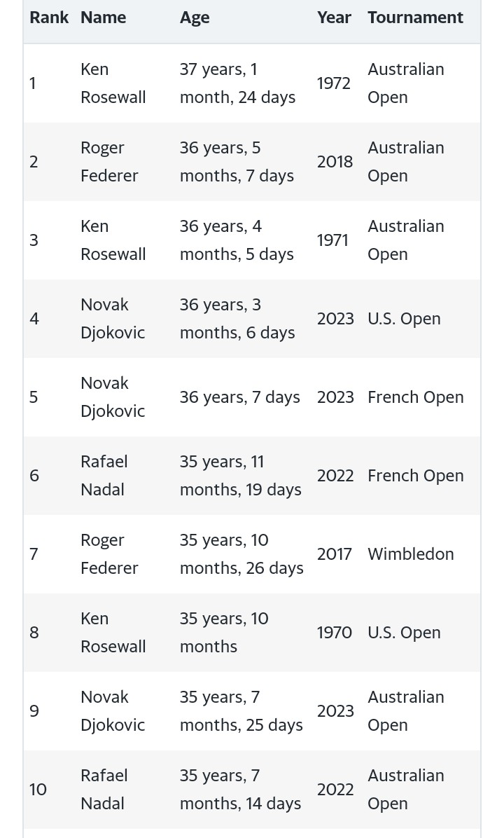Select Novak Djokovic in rank 9 row
504x838 pixels.
(x=113, y=711)
